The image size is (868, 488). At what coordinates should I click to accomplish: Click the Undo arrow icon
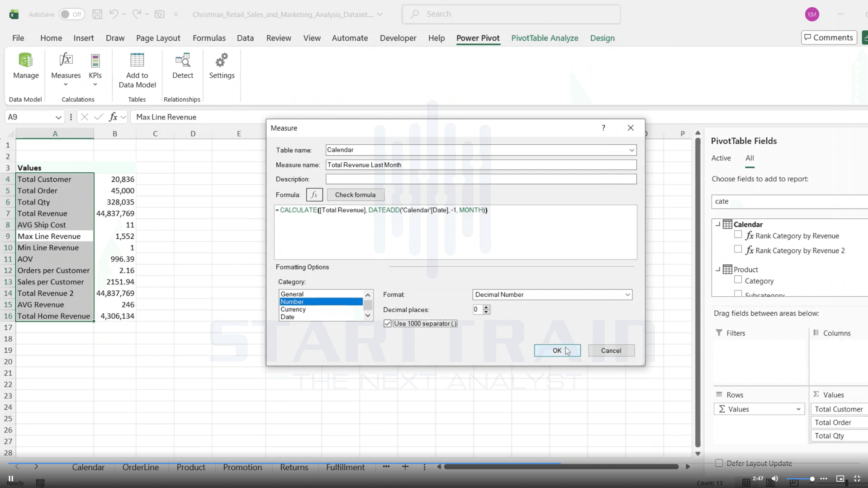click(x=114, y=14)
